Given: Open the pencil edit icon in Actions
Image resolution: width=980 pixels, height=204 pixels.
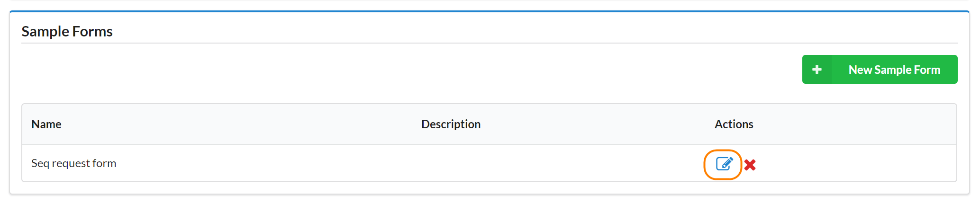Looking at the screenshot, I should [x=723, y=164].
